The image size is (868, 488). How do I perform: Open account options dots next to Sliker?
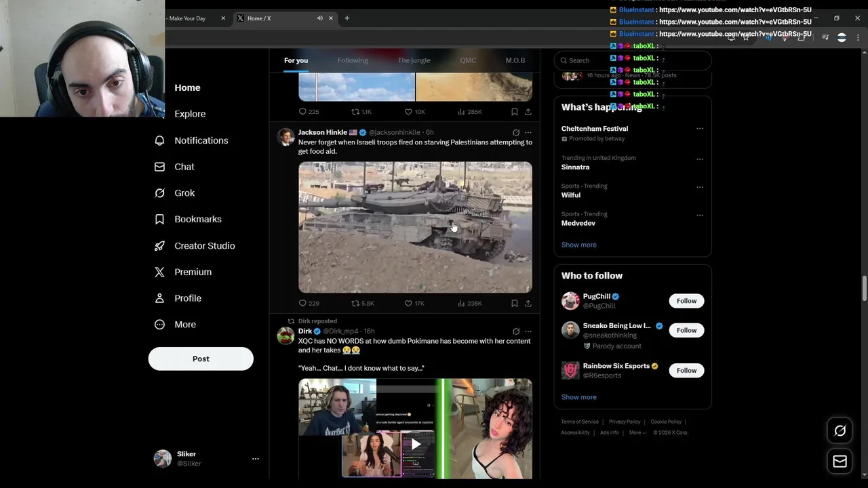[256, 459]
